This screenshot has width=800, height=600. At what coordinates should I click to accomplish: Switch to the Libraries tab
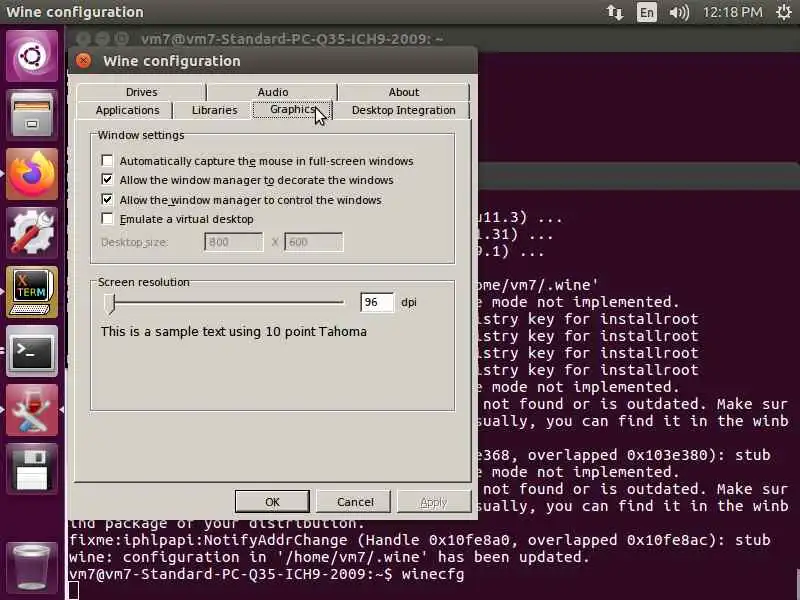[214, 110]
